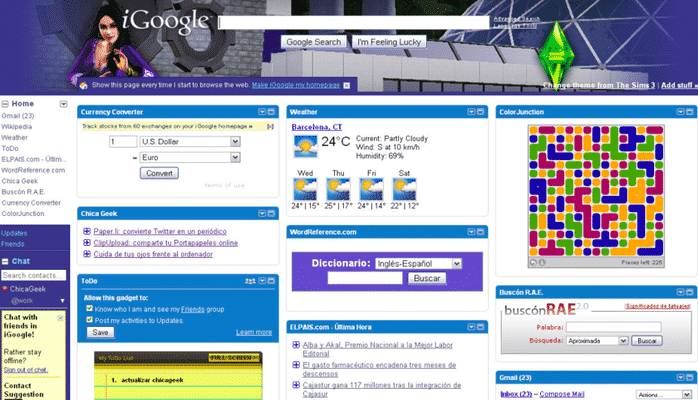The height and width of the screenshot is (400, 698).
Task: Expand the first Chica Geek article plus icon
Action: (87, 232)
